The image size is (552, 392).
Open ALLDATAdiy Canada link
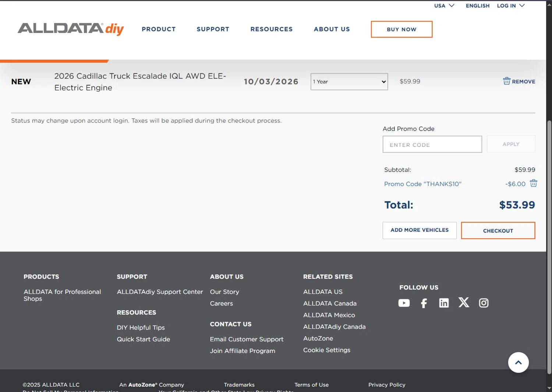[x=334, y=327]
